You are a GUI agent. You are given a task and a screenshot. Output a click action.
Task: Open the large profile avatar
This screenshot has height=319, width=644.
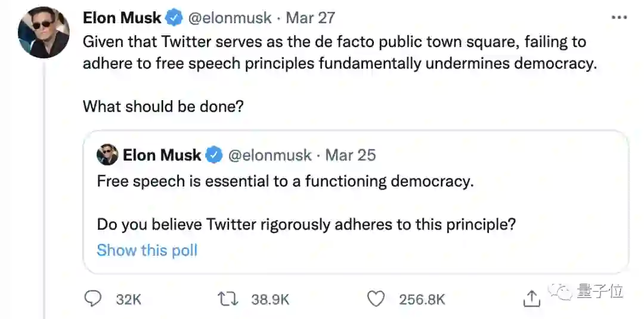[44, 33]
